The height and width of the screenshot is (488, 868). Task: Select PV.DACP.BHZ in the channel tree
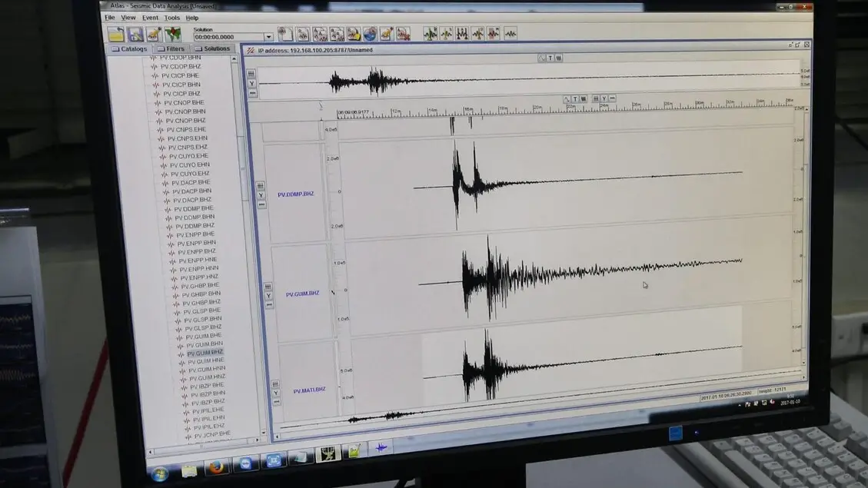pos(192,200)
